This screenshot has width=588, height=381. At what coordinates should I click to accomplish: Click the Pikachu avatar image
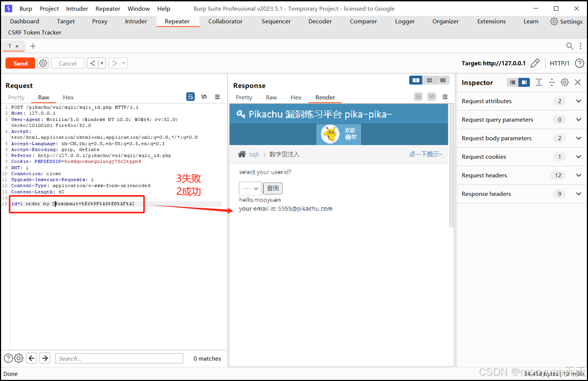tap(331, 134)
